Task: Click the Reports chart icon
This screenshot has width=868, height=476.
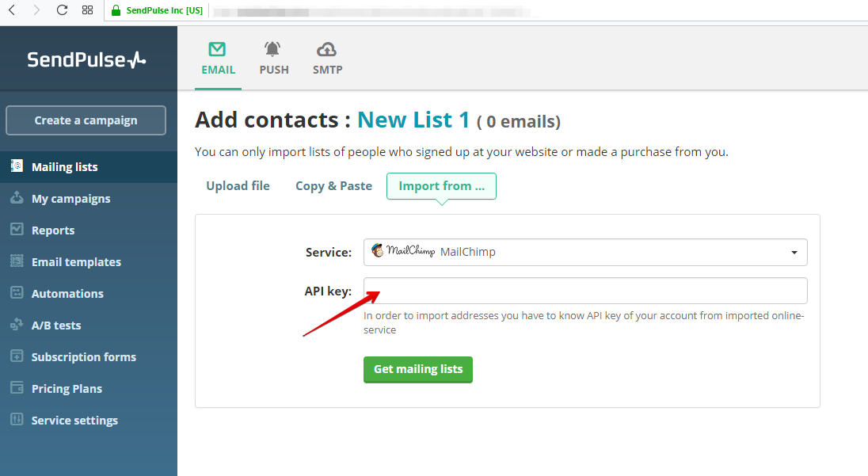Action: pos(17,229)
